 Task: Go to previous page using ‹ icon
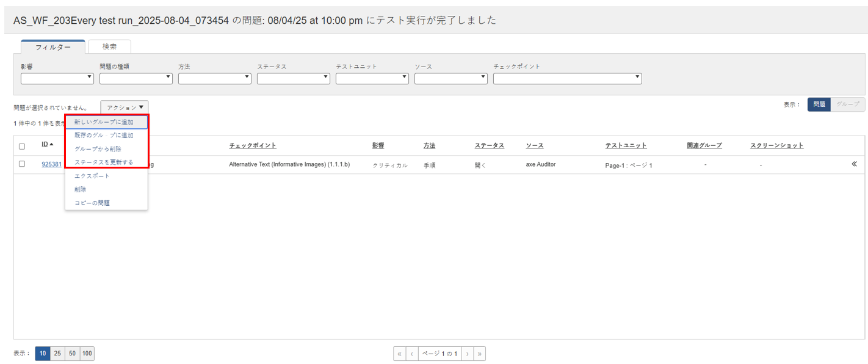point(412,354)
